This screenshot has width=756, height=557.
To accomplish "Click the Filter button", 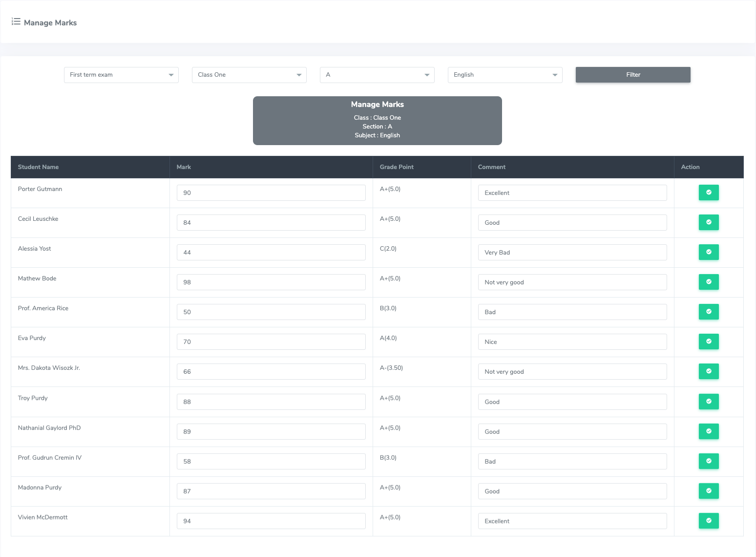I will (x=633, y=75).
